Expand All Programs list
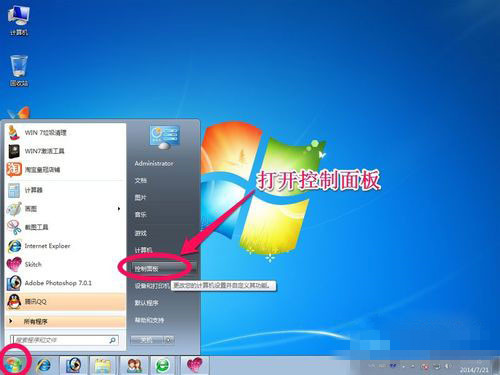Image resolution: width=500 pixels, height=375 pixels. (65, 322)
